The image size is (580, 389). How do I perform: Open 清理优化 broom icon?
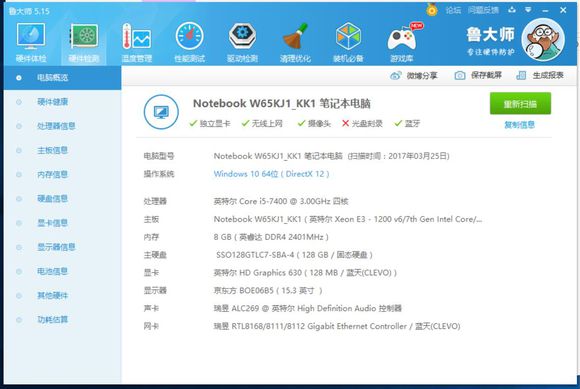tap(295, 42)
